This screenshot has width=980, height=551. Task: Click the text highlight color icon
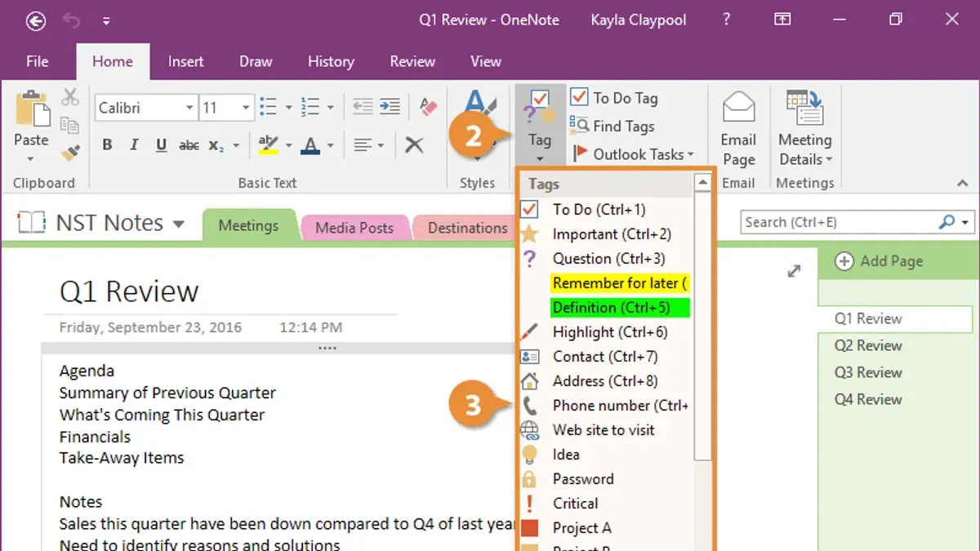268,145
